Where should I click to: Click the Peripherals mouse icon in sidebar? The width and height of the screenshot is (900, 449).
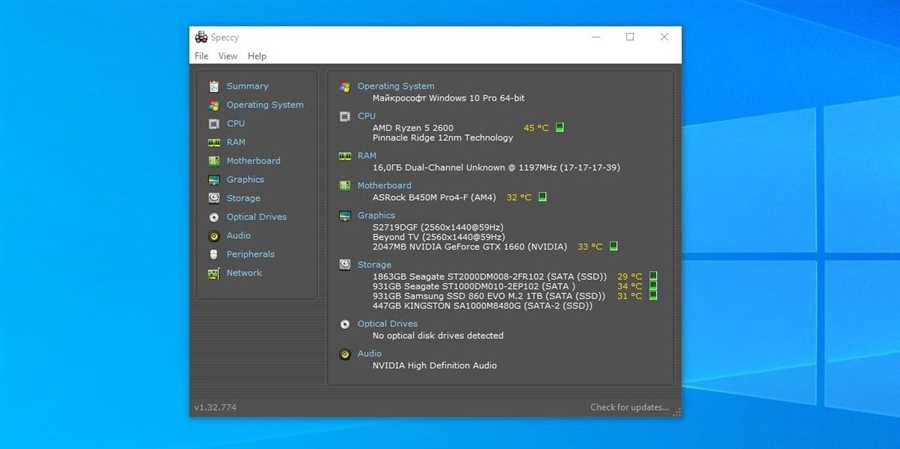point(214,254)
